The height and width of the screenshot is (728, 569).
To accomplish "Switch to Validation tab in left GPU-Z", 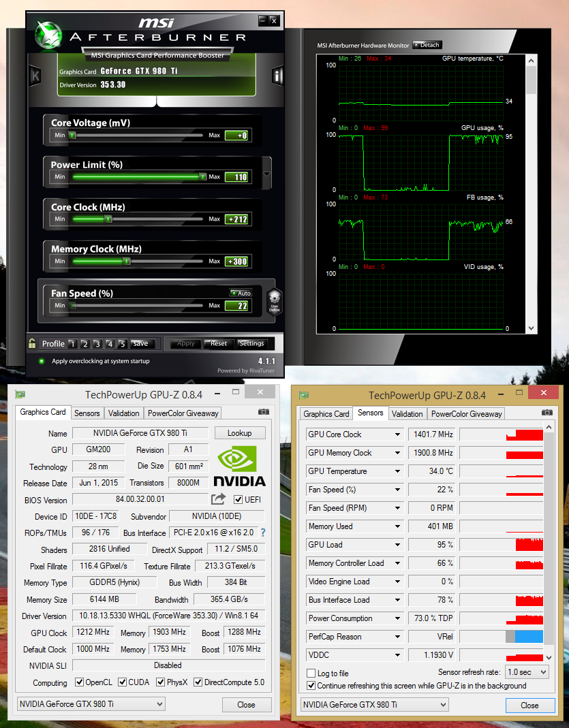I will (x=123, y=413).
